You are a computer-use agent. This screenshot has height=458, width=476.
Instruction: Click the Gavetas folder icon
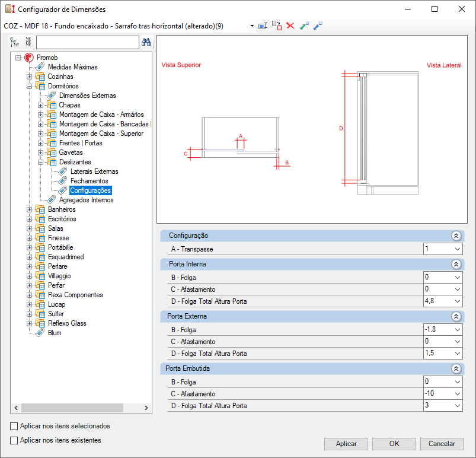tap(52, 152)
